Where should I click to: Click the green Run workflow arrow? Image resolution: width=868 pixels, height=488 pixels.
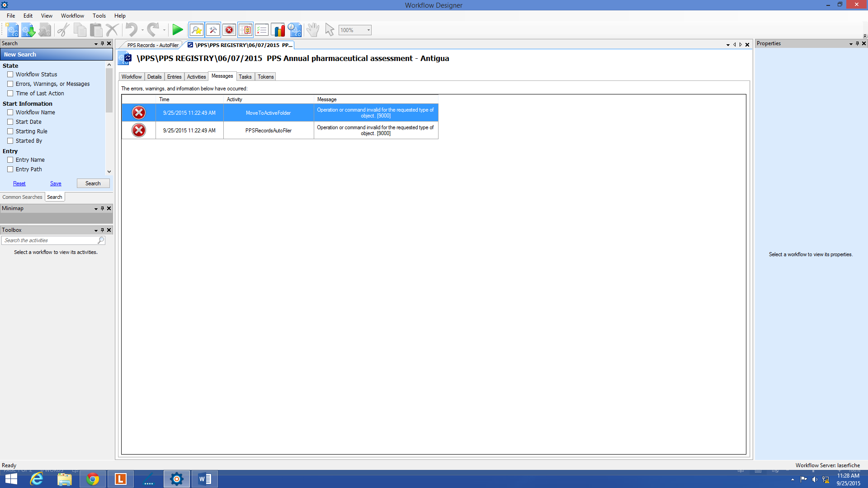tap(178, 30)
